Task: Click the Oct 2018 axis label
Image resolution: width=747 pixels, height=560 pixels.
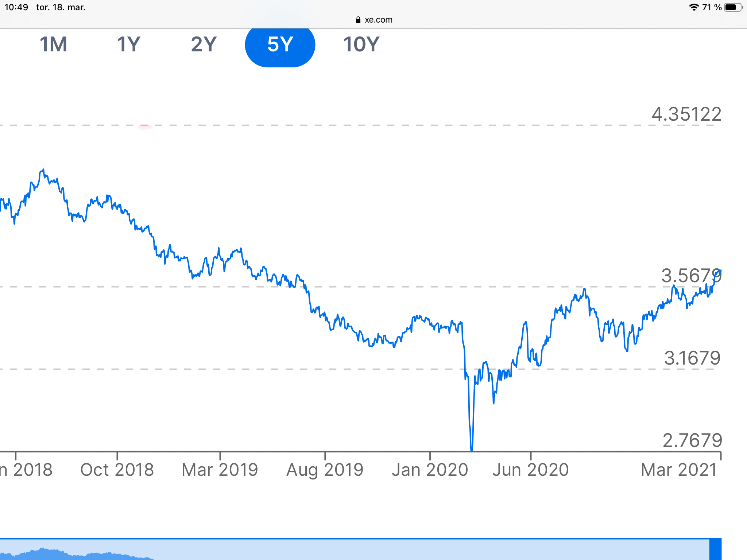Action: pos(117,470)
